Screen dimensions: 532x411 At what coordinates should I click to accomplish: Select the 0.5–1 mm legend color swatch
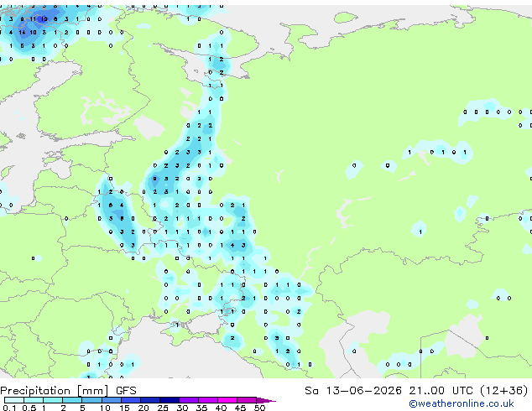[34, 400]
